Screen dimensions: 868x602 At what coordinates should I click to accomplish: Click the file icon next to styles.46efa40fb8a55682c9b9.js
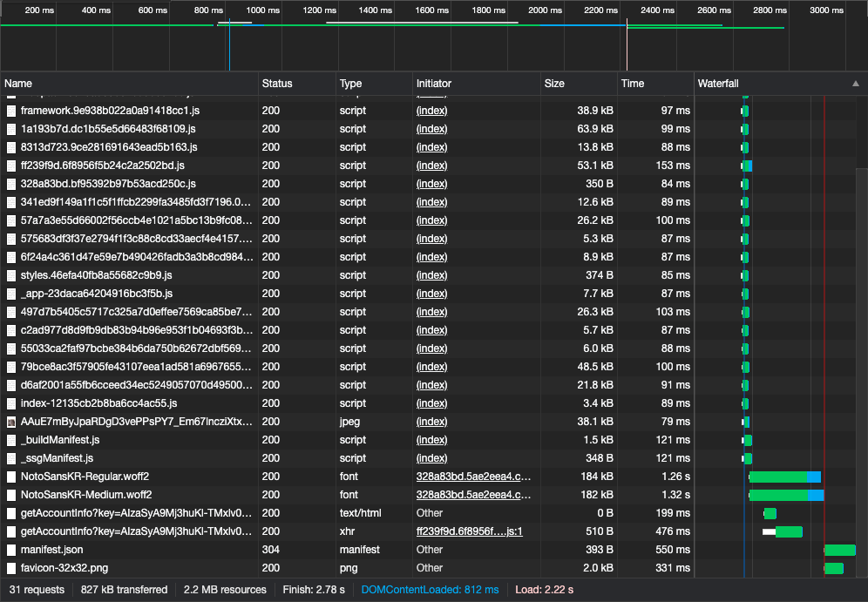[x=11, y=275]
